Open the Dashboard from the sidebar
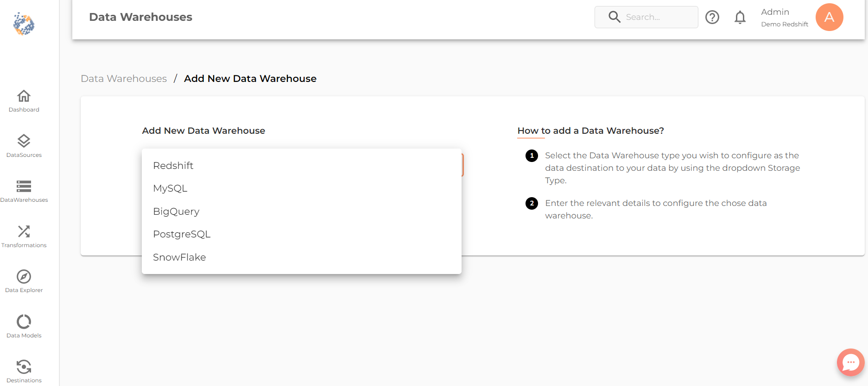 [24, 101]
